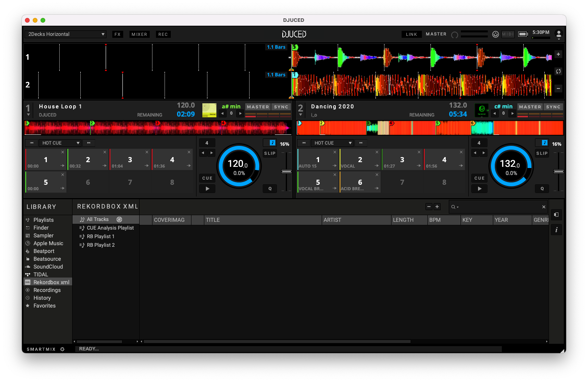Click the waveform reset zoom icon

558,71
